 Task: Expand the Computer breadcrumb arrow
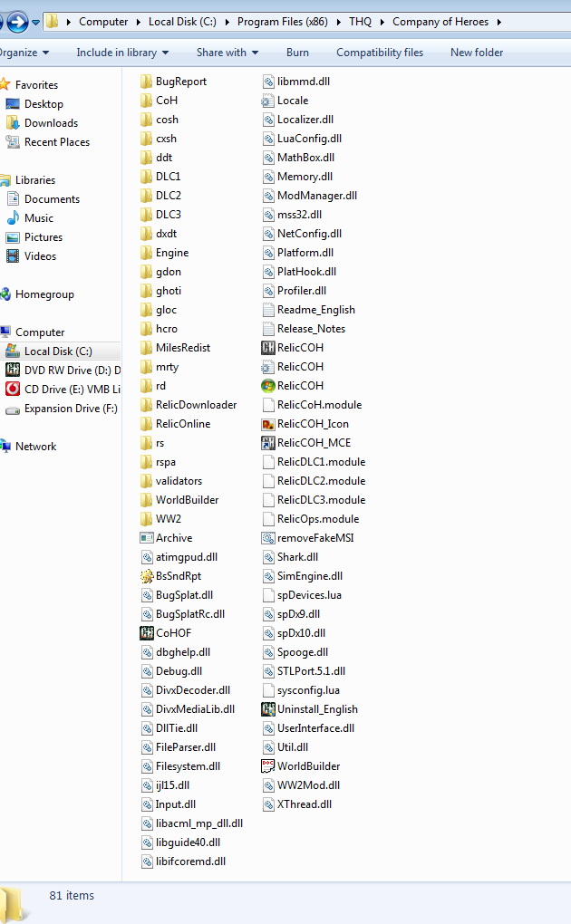(138, 22)
